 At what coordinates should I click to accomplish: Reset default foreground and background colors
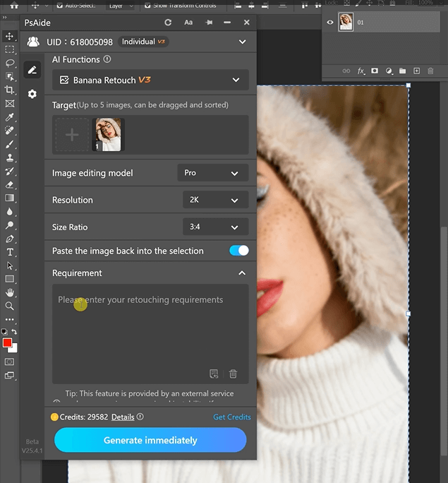4,332
